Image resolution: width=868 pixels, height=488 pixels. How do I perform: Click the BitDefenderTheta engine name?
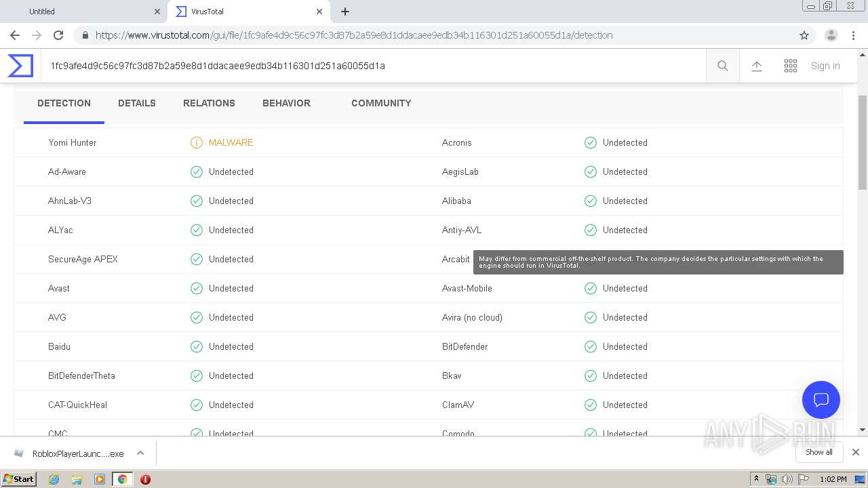[x=81, y=375]
